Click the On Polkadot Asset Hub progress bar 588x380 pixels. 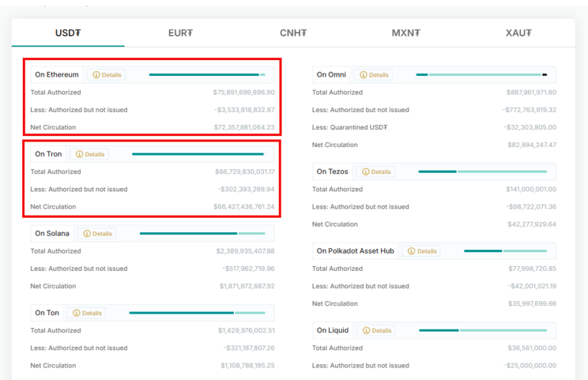tap(506, 251)
